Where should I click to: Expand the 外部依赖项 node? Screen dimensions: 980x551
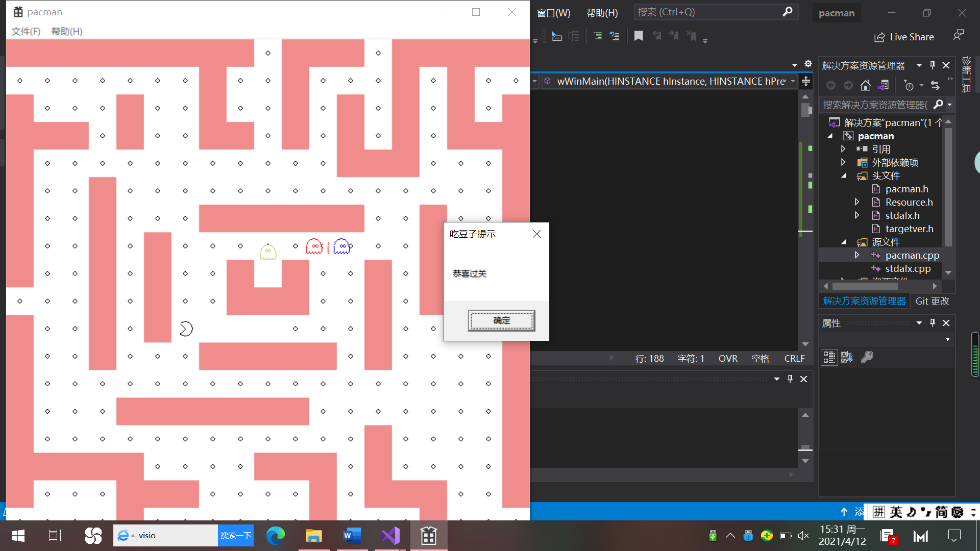(843, 162)
